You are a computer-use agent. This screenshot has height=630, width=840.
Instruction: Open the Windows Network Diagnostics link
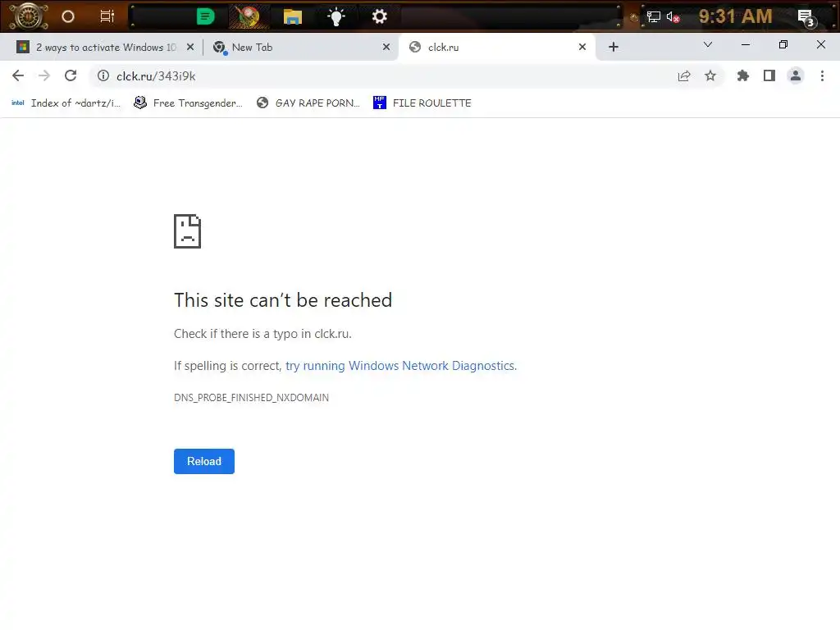pos(400,366)
